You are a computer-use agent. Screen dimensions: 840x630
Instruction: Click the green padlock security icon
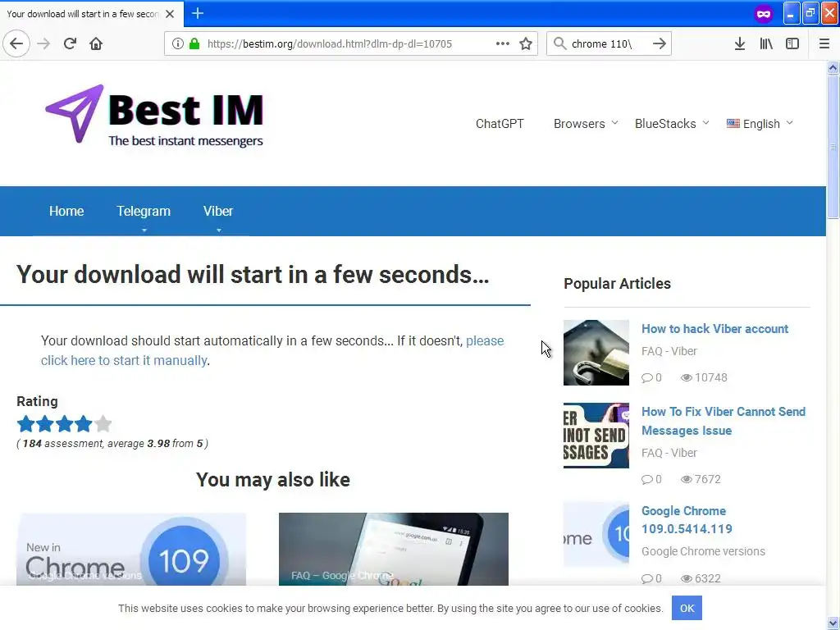(194, 43)
